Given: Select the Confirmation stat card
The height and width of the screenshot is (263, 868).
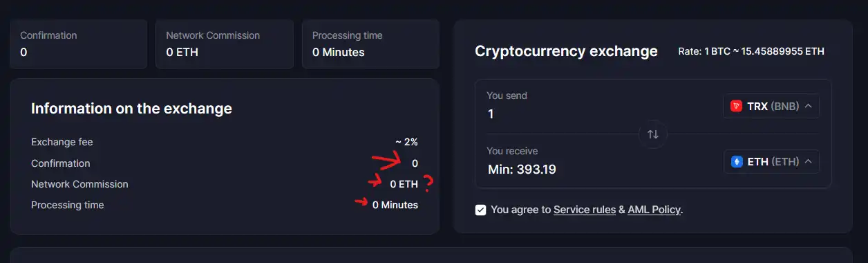Looking at the screenshot, I should (x=78, y=44).
